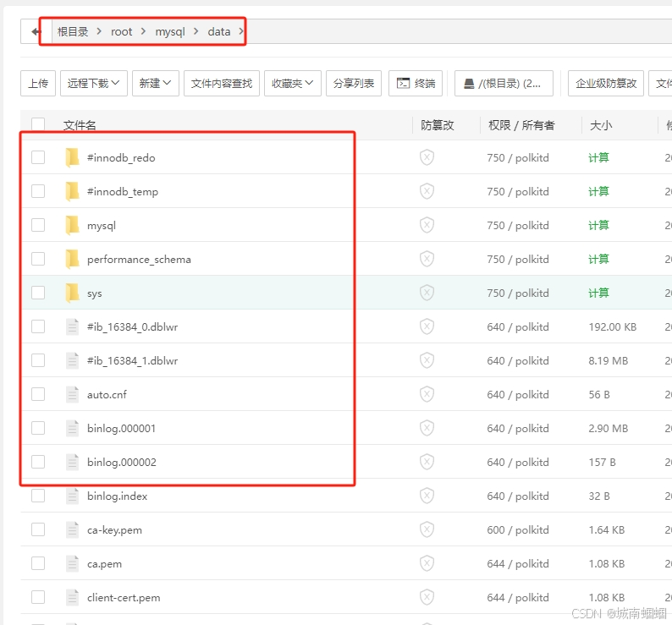
Task: Toggle tamper-proof shield for binlog.000001
Action: pos(427,428)
